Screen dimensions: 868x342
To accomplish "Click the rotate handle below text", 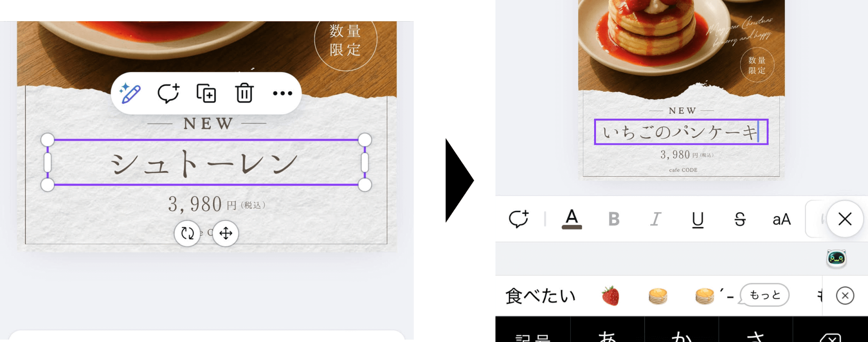I will click(187, 233).
